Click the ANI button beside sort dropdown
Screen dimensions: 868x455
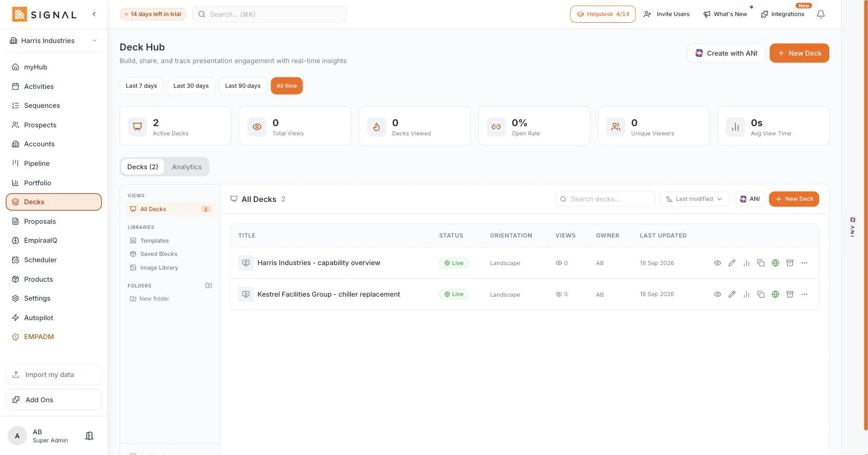[x=749, y=199]
